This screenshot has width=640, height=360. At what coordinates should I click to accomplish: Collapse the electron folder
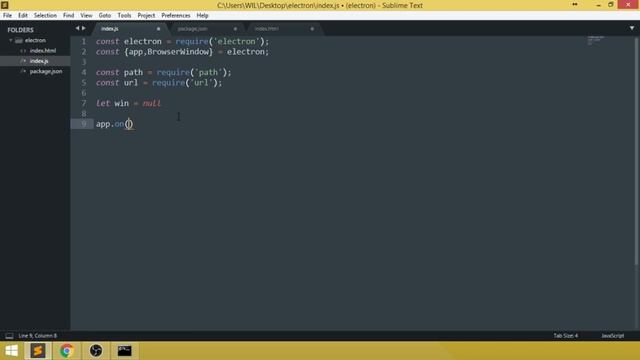11,40
